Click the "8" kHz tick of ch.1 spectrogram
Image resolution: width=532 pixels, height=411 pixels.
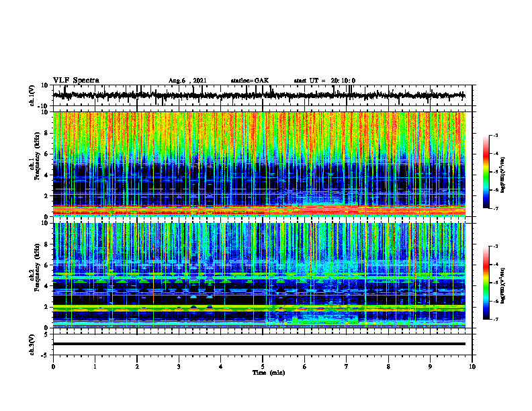pyautogui.click(x=46, y=133)
